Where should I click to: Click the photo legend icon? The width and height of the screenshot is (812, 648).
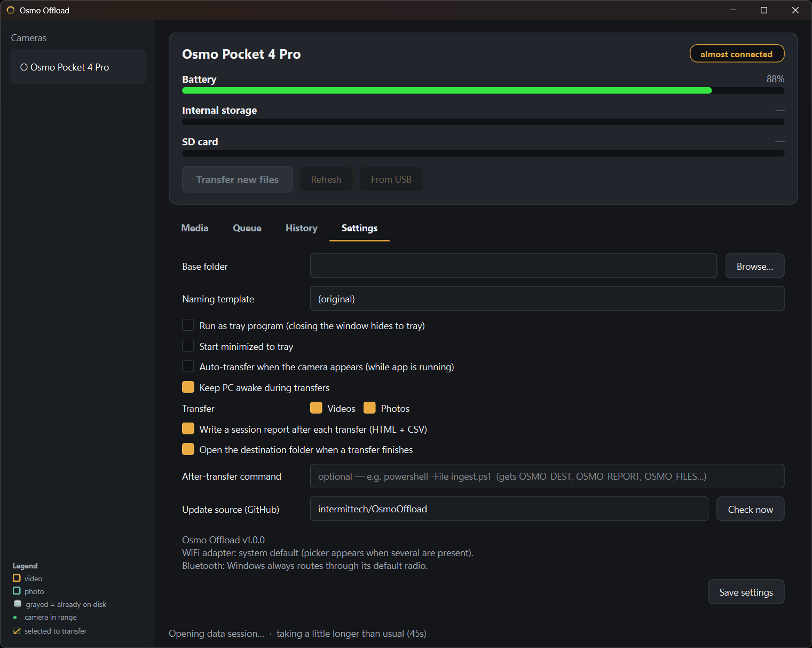17,591
